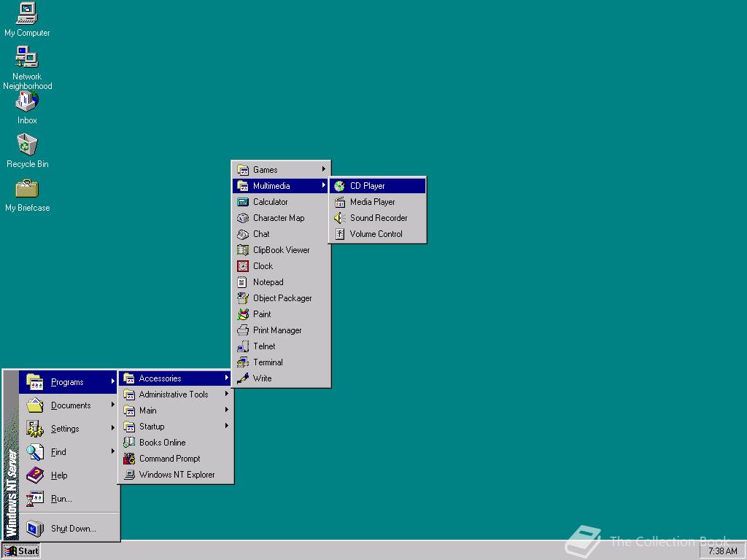This screenshot has height=560, width=747.
Task: Open the Documents menu entry
Action: click(x=69, y=405)
